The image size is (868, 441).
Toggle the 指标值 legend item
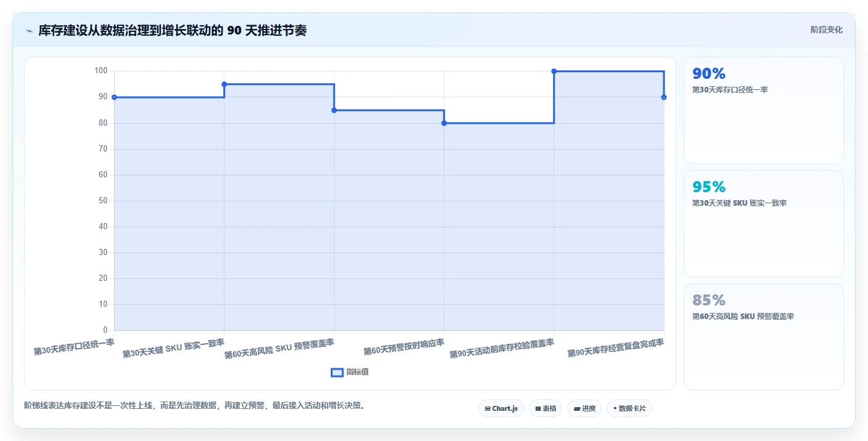tap(350, 372)
